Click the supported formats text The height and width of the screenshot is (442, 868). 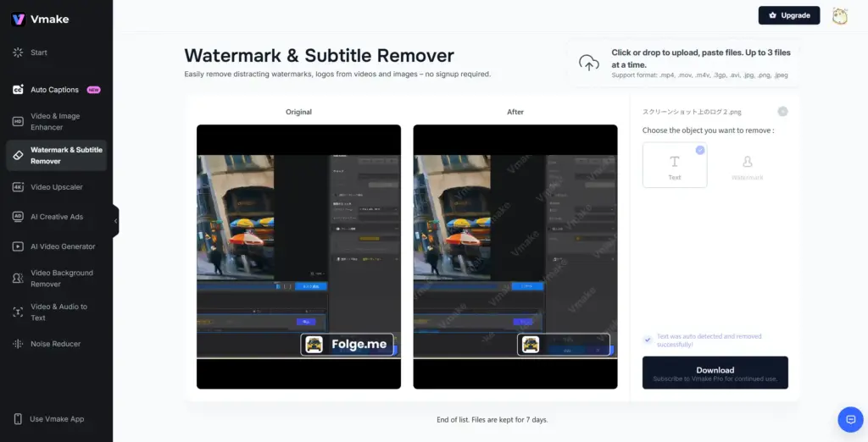[699, 75]
